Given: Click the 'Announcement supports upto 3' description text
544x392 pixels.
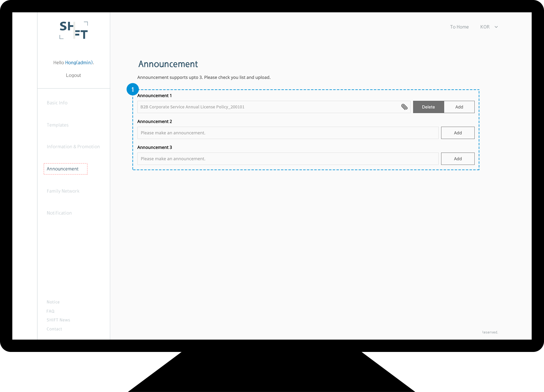Looking at the screenshot, I should tap(204, 77).
